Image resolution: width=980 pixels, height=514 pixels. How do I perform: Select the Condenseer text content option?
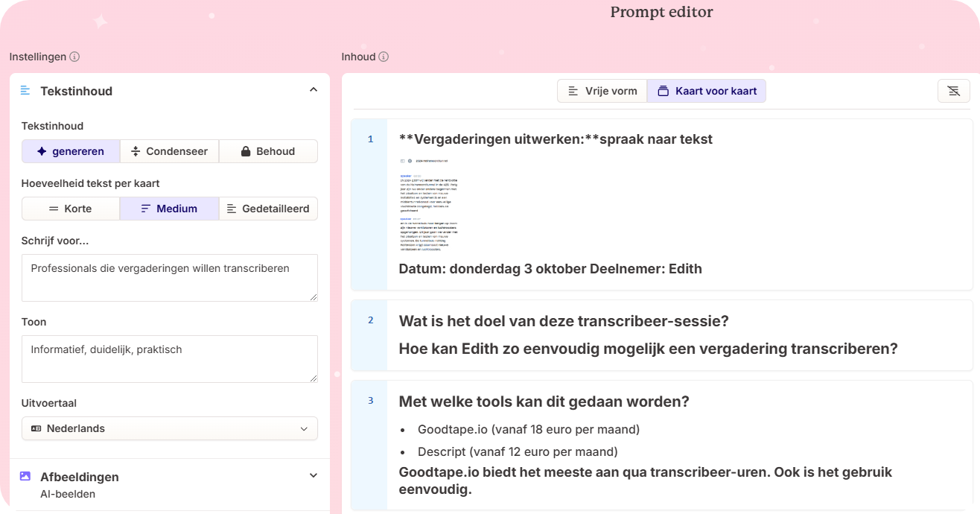[x=170, y=151]
